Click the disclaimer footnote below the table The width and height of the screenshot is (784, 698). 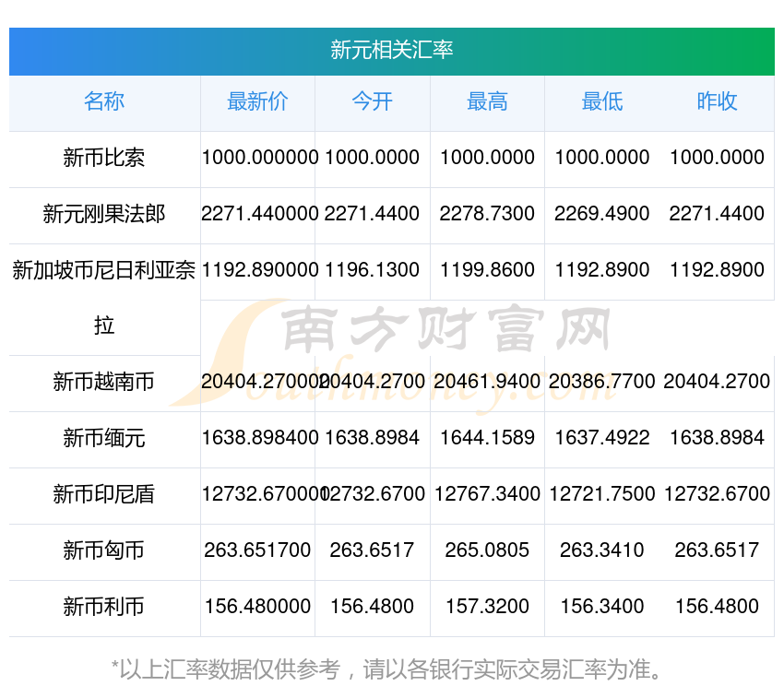386,669
